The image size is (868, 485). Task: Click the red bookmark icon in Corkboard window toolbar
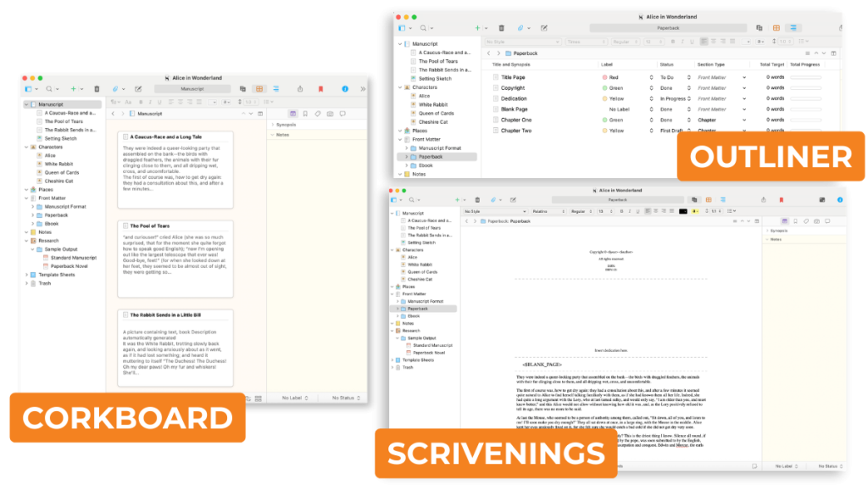(320, 88)
